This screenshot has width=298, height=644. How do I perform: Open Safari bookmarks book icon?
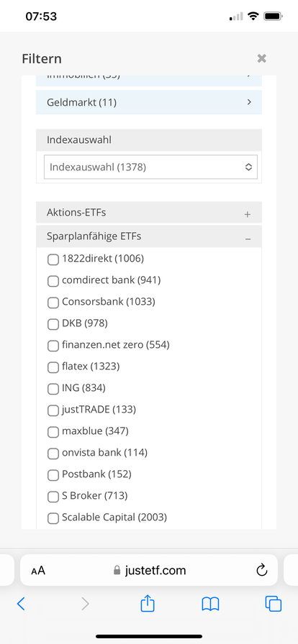click(x=210, y=604)
